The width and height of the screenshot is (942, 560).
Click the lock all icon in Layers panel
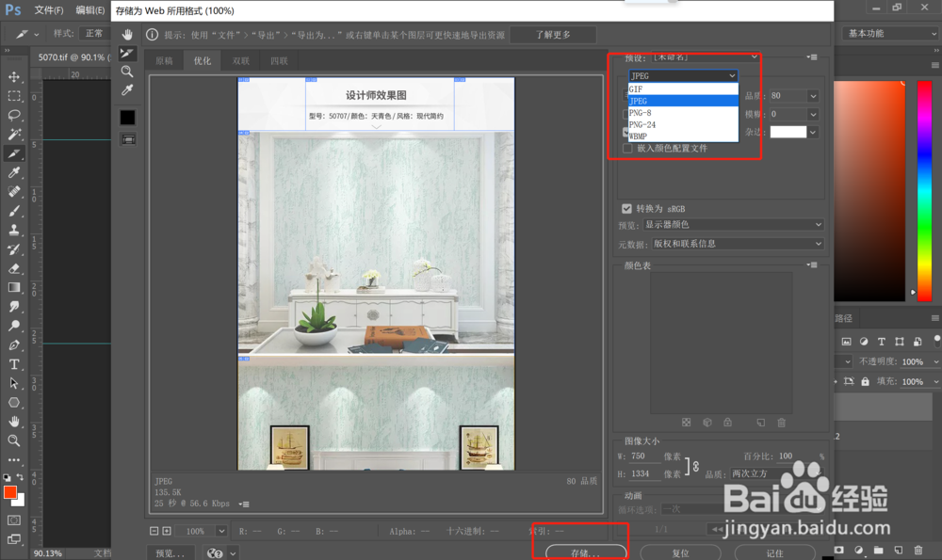click(x=865, y=381)
